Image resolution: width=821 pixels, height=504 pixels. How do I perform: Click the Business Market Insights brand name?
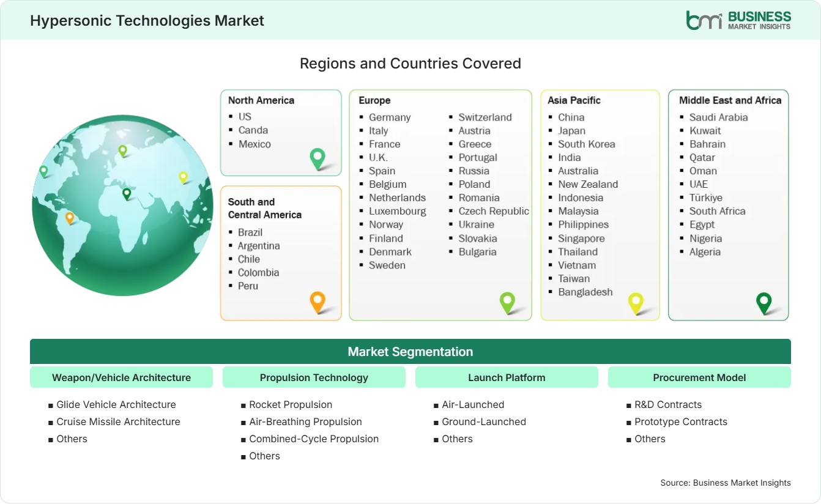(759, 20)
